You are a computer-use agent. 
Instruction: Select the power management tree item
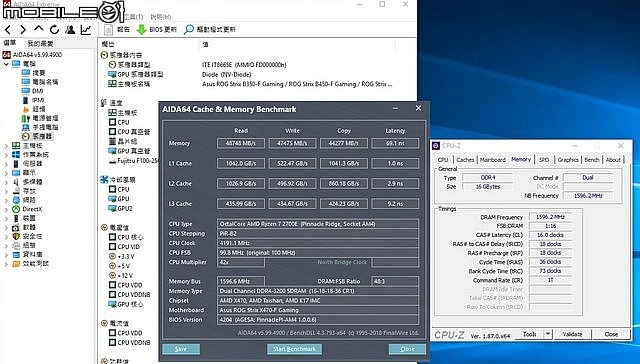tap(40, 118)
